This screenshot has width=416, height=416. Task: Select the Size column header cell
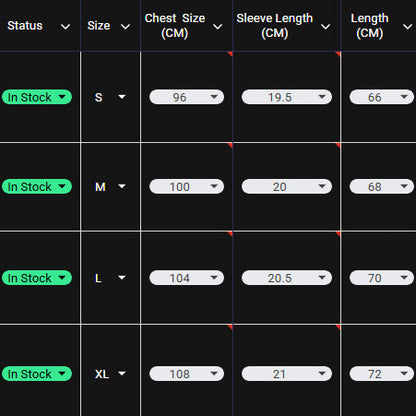click(x=111, y=26)
